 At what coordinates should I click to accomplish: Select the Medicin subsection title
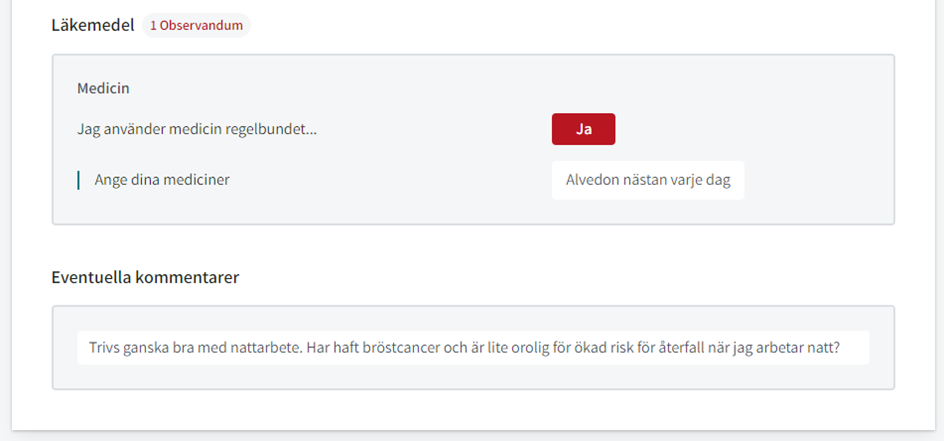[x=103, y=88]
